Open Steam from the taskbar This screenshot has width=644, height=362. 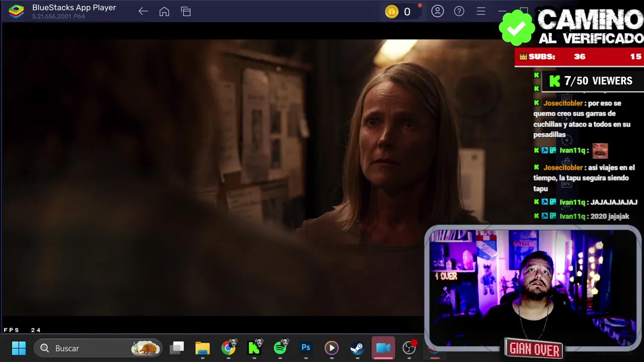pyautogui.click(x=357, y=347)
